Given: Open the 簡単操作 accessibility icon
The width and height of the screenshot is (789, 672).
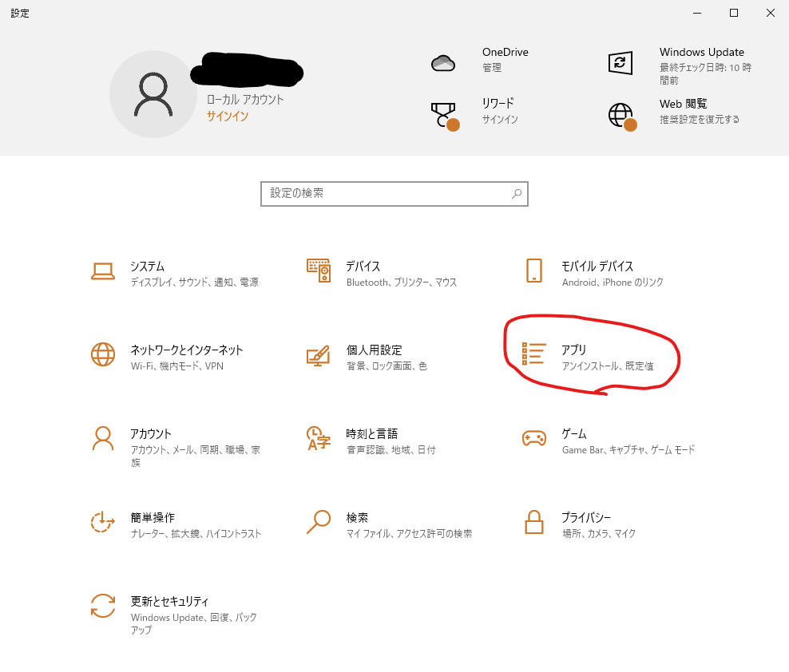Looking at the screenshot, I should tap(103, 522).
